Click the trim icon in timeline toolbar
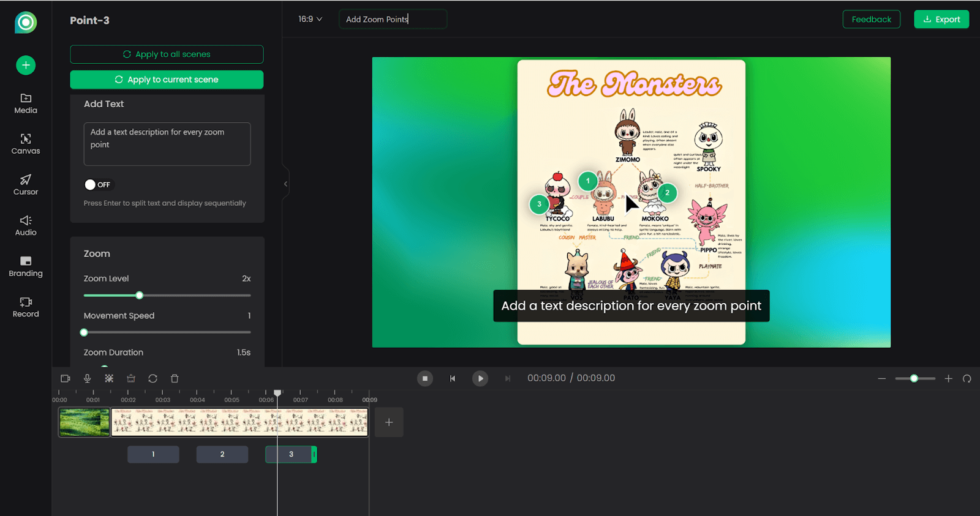The width and height of the screenshot is (980, 516). 130,378
